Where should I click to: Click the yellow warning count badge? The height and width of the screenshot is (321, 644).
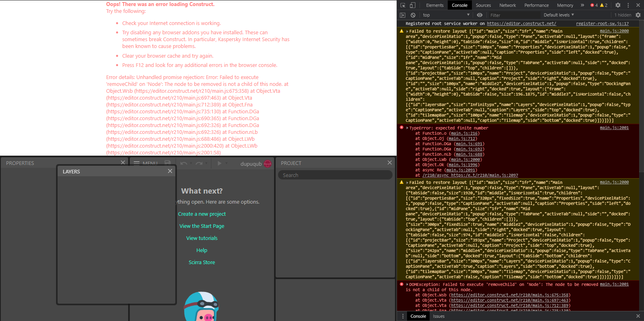coord(604,5)
